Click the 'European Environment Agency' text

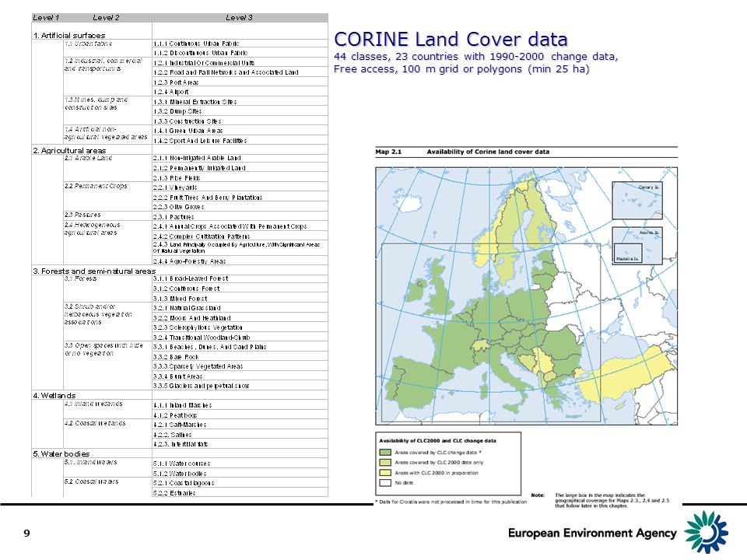pyautogui.click(x=592, y=534)
